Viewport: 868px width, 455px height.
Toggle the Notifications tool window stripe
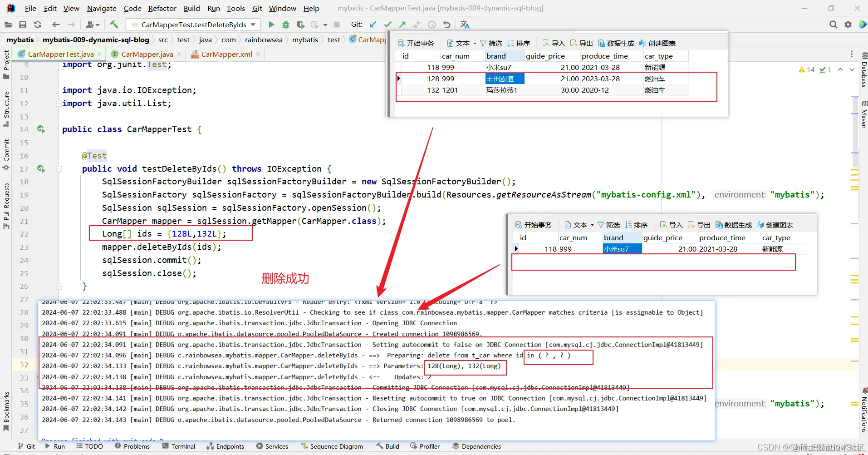[x=863, y=410]
